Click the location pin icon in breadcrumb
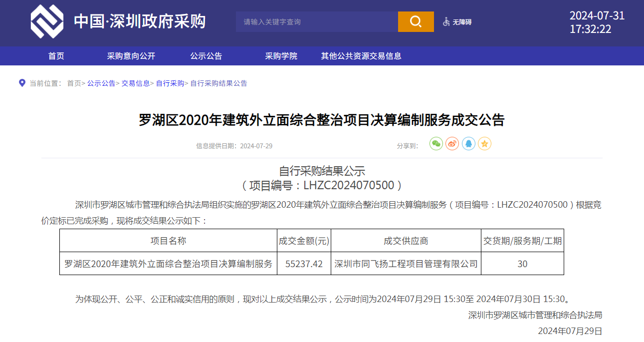 (22, 83)
